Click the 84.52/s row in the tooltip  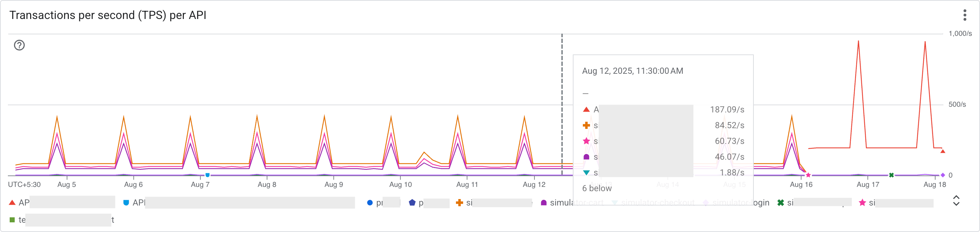coord(663,125)
